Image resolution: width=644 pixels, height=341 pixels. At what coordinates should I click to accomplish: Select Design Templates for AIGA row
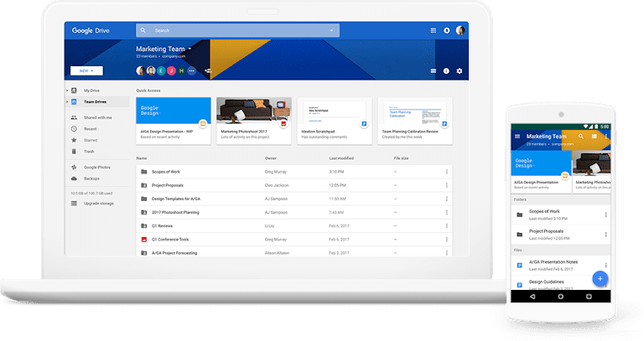tap(294, 199)
